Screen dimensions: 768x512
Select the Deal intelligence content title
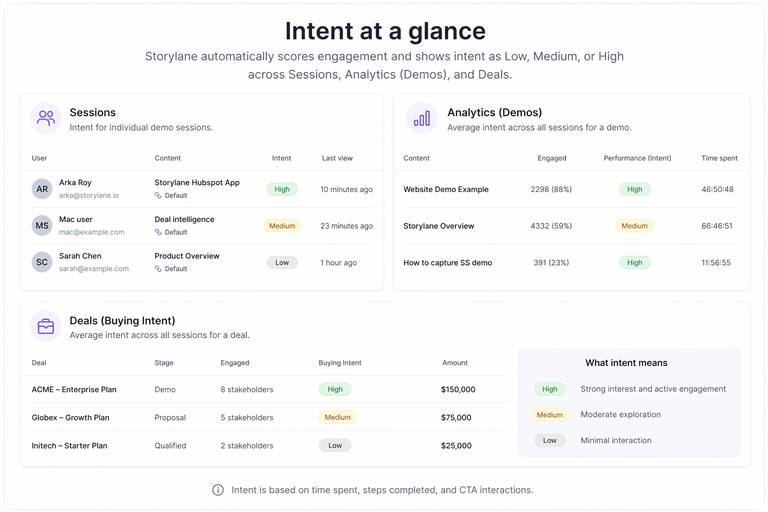pyautogui.click(x=185, y=219)
